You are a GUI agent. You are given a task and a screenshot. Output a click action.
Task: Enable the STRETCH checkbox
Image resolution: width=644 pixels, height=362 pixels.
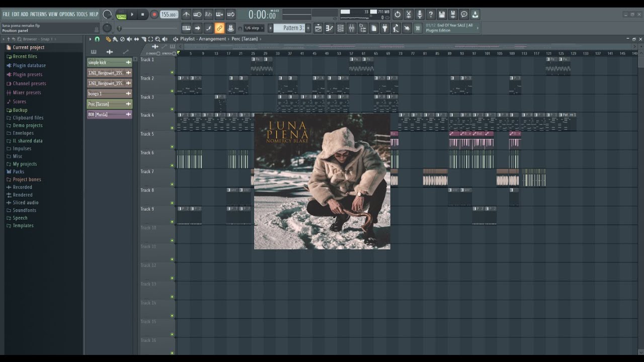[174, 53]
